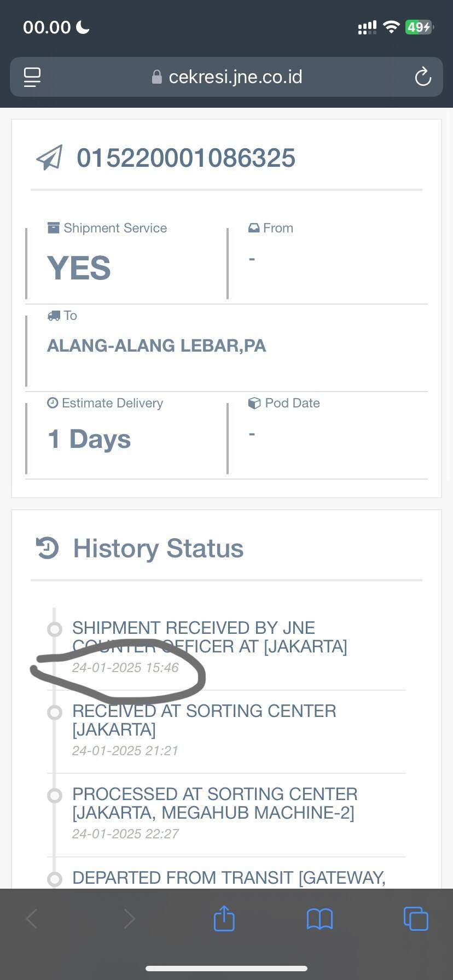
Task: Tap the forward navigation arrow
Action: 128,918
